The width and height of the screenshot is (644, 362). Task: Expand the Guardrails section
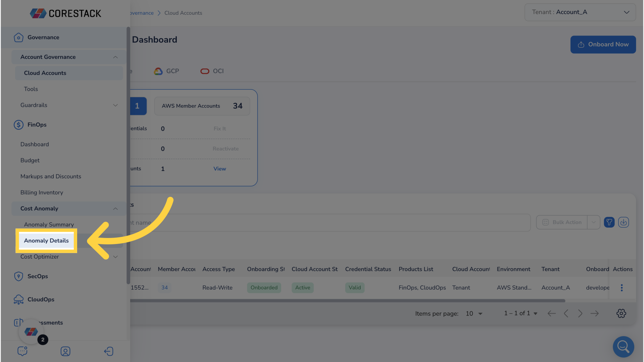(115, 105)
